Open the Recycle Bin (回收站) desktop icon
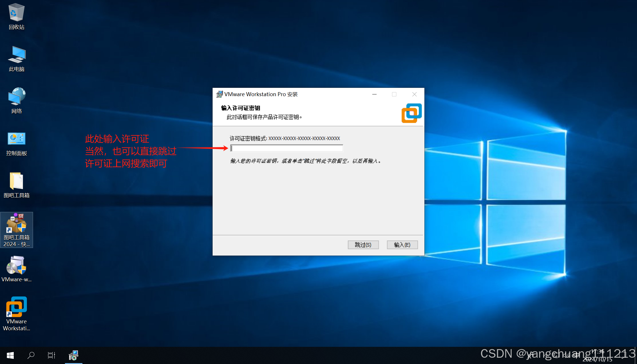Image resolution: width=637 pixels, height=364 pixels. pyautogui.click(x=16, y=17)
